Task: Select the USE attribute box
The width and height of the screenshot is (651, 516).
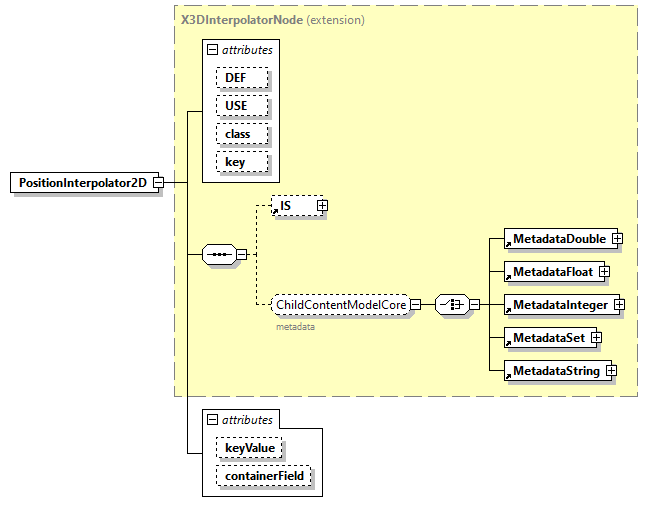Action: [237, 105]
